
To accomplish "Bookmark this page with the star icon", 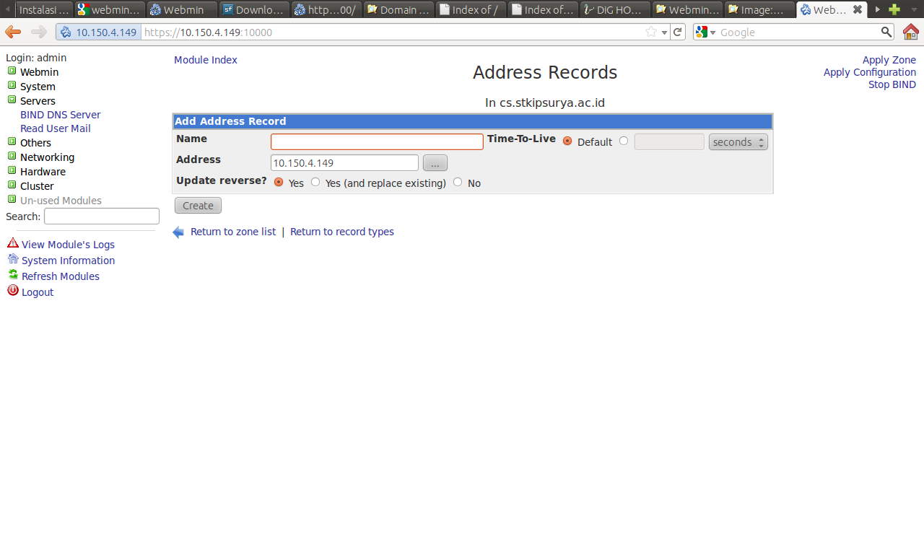I will (651, 32).
